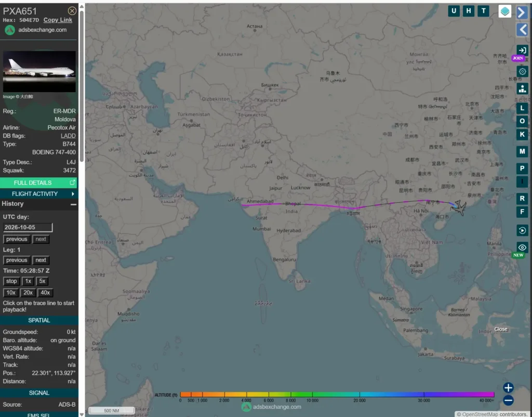532x417 pixels.
Task: Zoom out with the minus button
Action: 508,400
